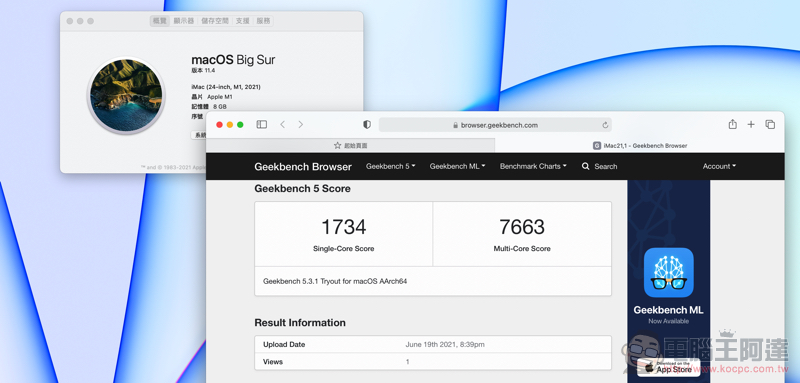Switch to the 起始頁面 Safari tab
Screen dimensions: 800x383
pos(350,145)
